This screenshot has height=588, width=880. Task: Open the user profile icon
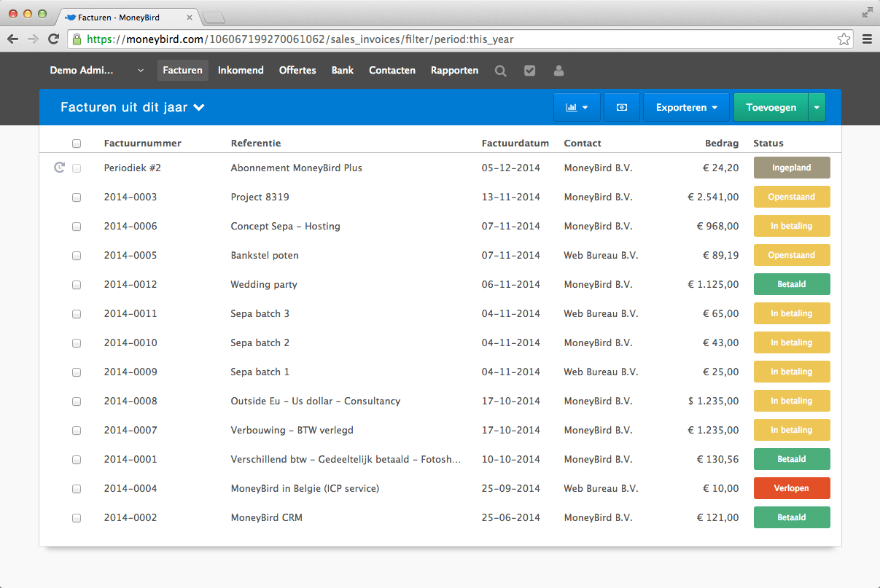click(x=558, y=70)
